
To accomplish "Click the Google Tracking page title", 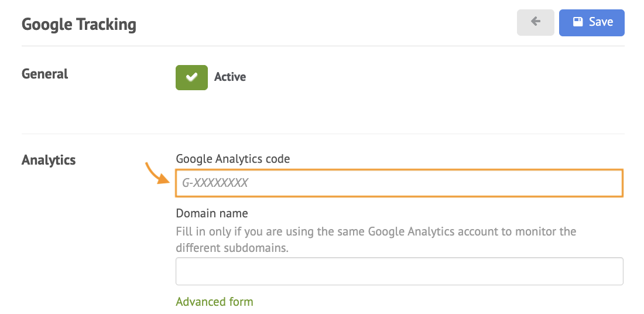I will [x=79, y=24].
